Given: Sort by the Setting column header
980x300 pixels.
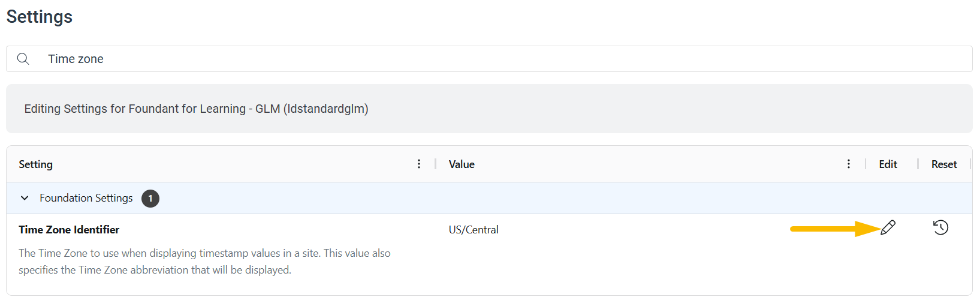Looking at the screenshot, I should click(36, 164).
